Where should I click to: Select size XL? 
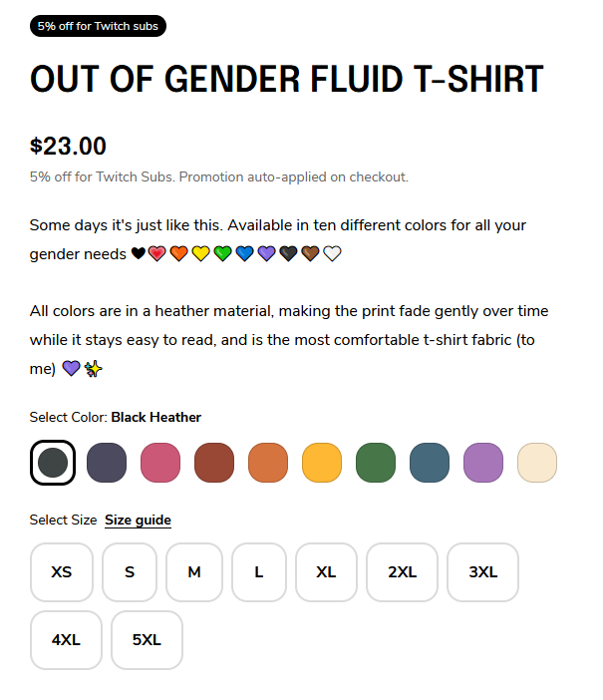point(326,572)
